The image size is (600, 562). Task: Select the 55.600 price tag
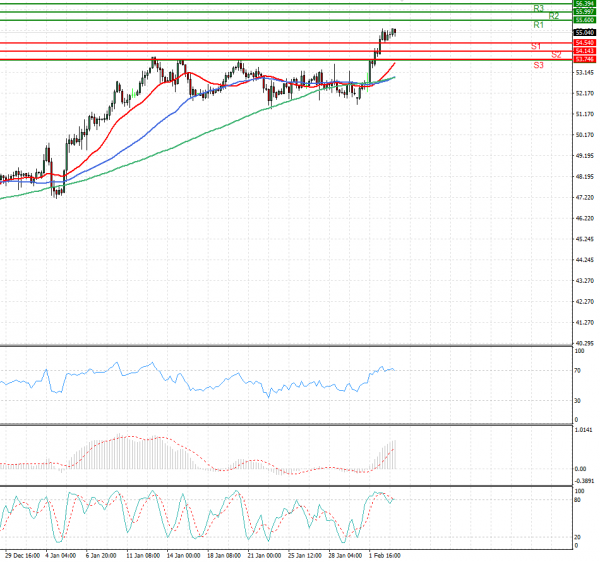[x=584, y=20]
